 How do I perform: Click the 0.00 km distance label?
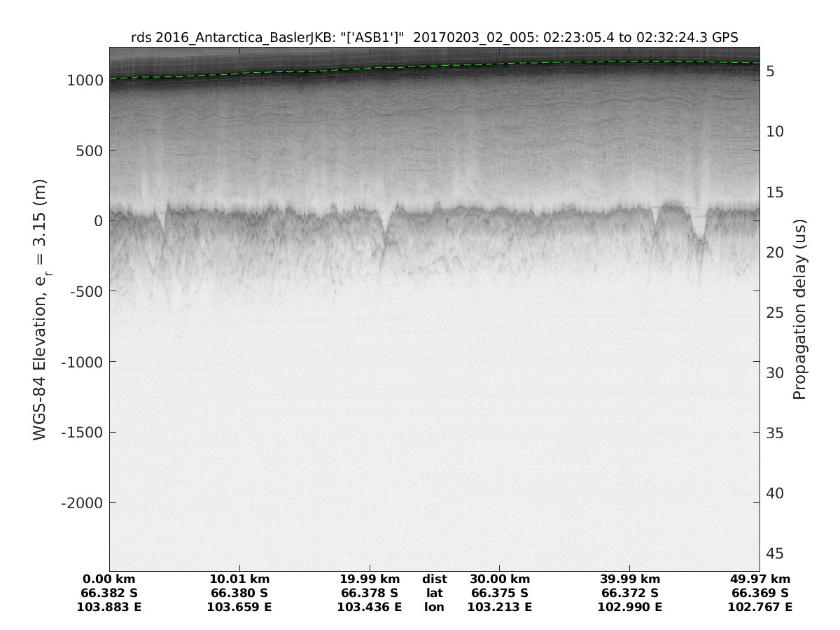click(109, 579)
